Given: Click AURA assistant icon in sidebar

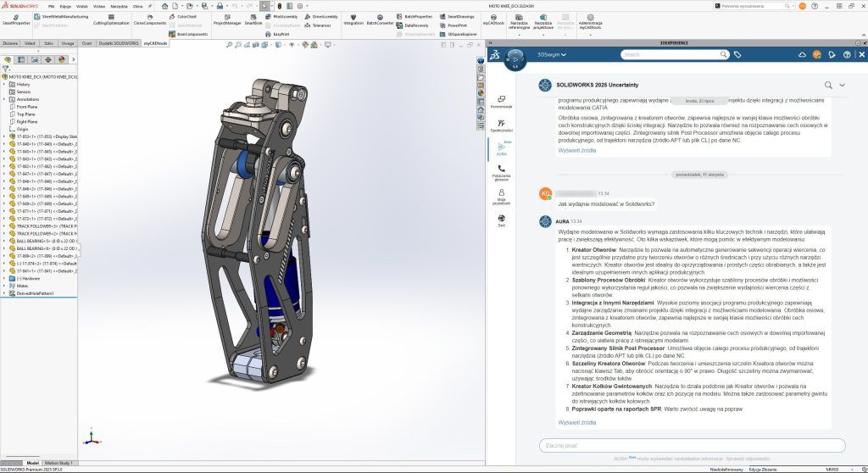Looking at the screenshot, I should pyautogui.click(x=502, y=149).
